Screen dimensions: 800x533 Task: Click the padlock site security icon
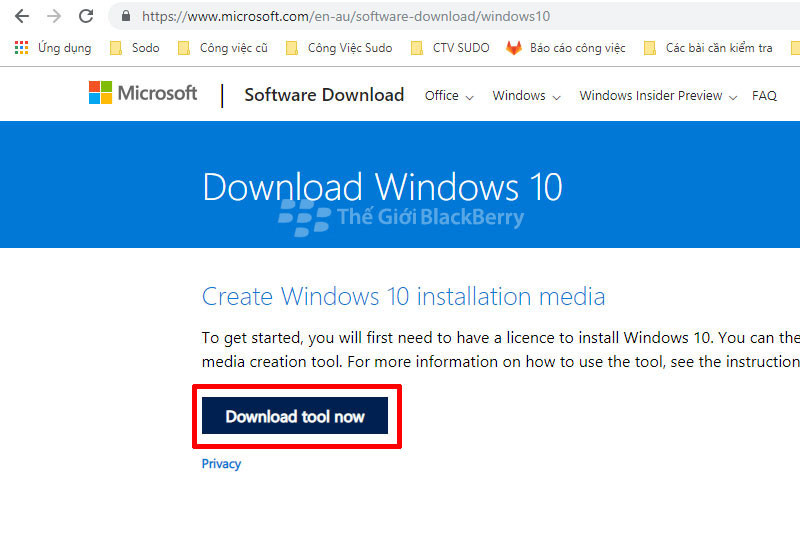pyautogui.click(x=126, y=16)
